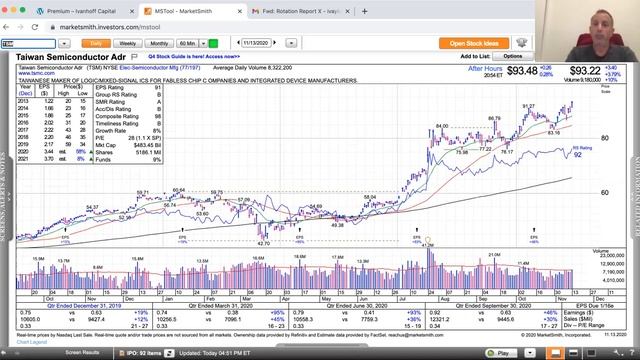The height and width of the screenshot is (360, 640).
Task: Click the graduation cap help icon
Action: (521, 42)
